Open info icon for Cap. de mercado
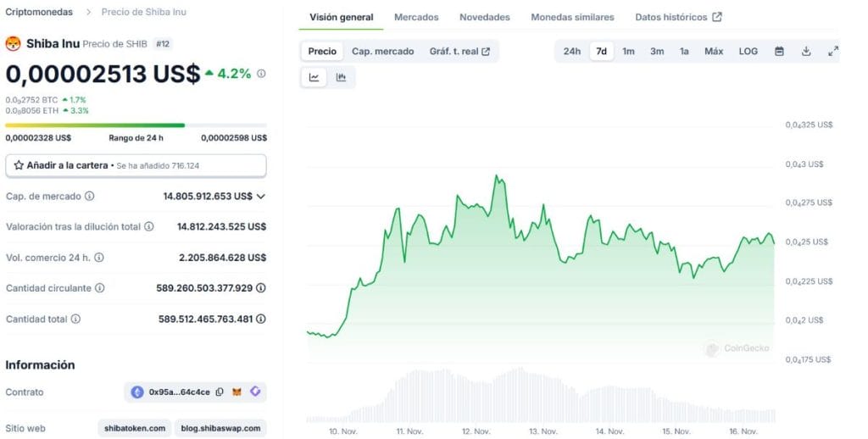868x439 pixels. tap(89, 196)
